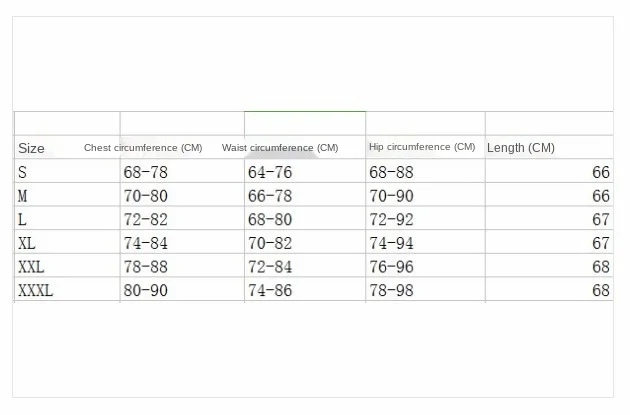Select hip value 68-88 in S row
This screenshot has width=630, height=415.
391,172
